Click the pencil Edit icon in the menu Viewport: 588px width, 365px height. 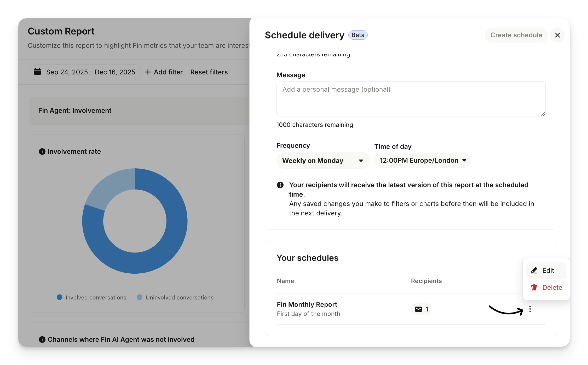click(x=534, y=270)
